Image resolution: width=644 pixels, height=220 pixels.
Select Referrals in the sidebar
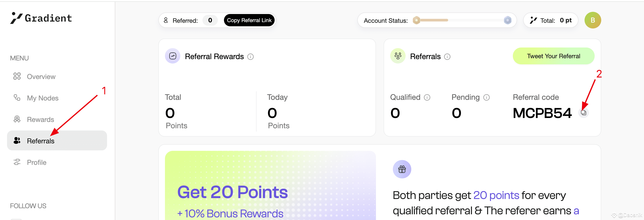[x=57, y=141]
